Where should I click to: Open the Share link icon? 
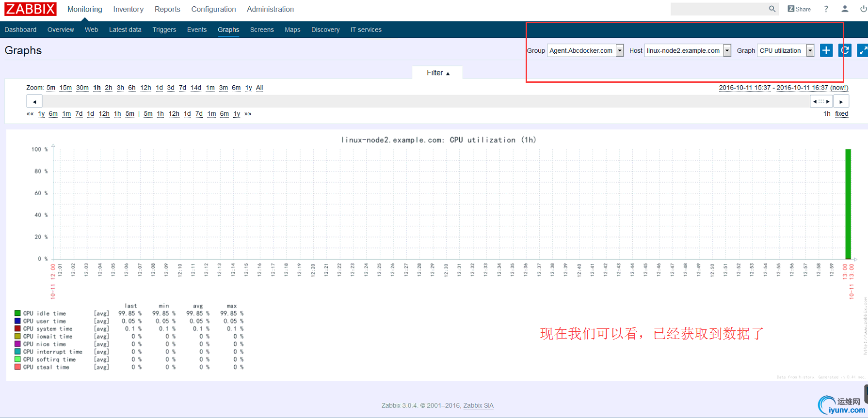[799, 9]
